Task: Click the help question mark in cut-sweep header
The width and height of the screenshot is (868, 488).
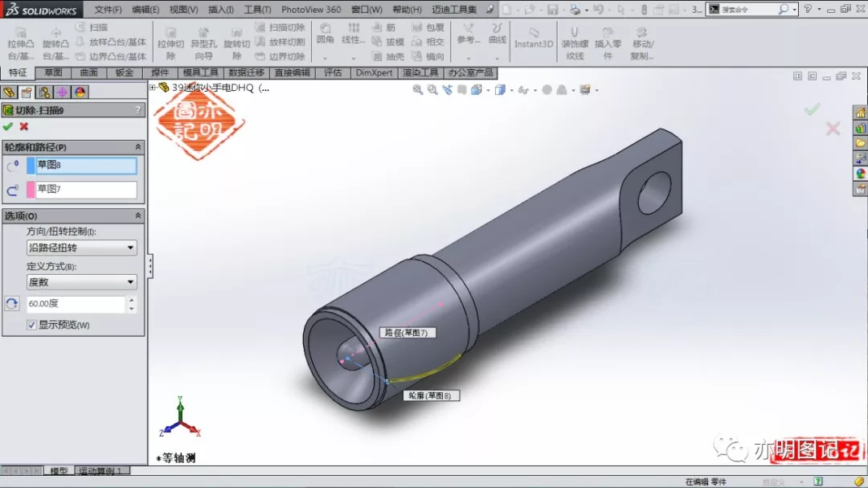Action: [x=138, y=110]
